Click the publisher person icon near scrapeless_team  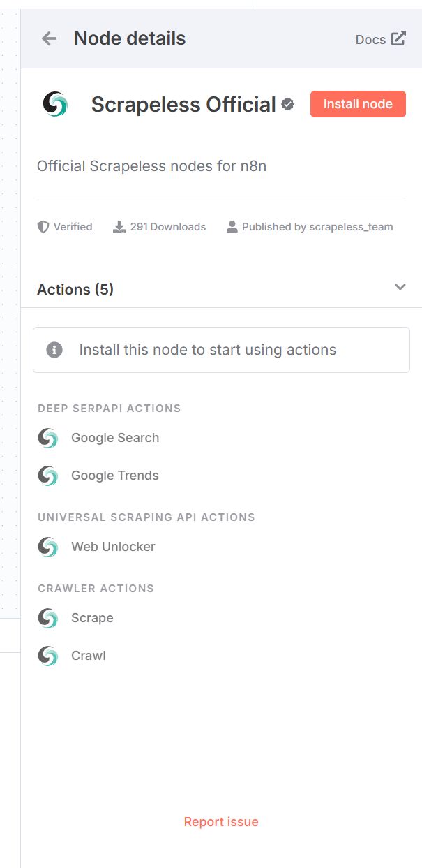(x=232, y=226)
